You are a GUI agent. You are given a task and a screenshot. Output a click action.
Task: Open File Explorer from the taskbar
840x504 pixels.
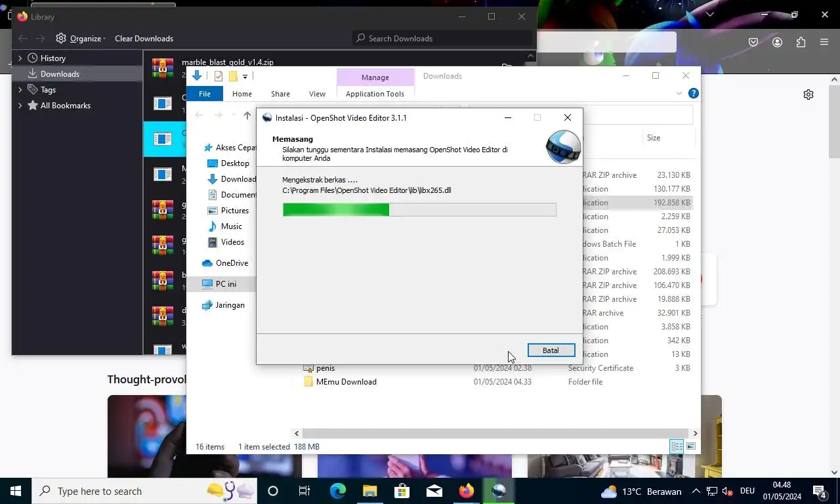click(369, 491)
